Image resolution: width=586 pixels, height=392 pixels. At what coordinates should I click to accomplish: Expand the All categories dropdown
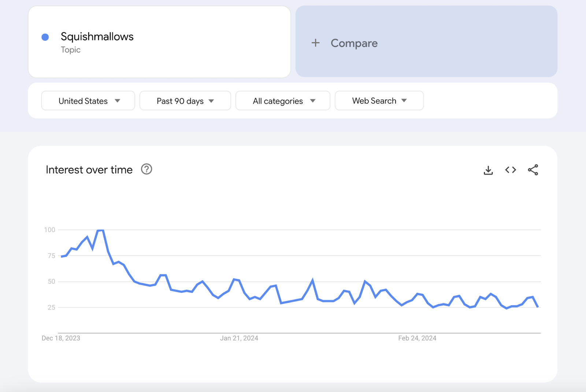[x=283, y=100]
